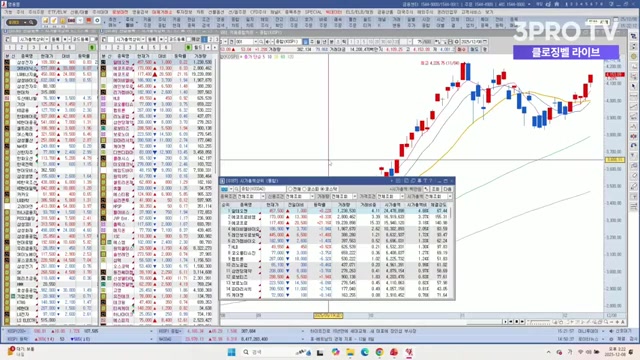Open the middle watchlist group dropdown
The image size is (640, 360).
[143, 39]
